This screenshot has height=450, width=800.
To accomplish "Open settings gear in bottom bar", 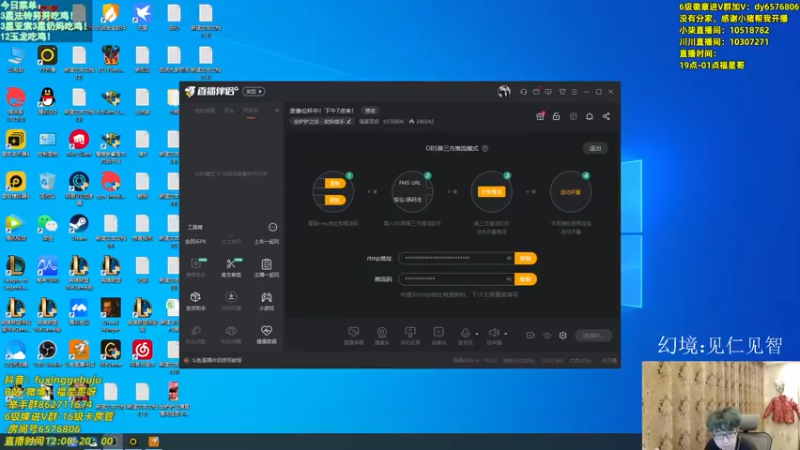I will tap(563, 336).
